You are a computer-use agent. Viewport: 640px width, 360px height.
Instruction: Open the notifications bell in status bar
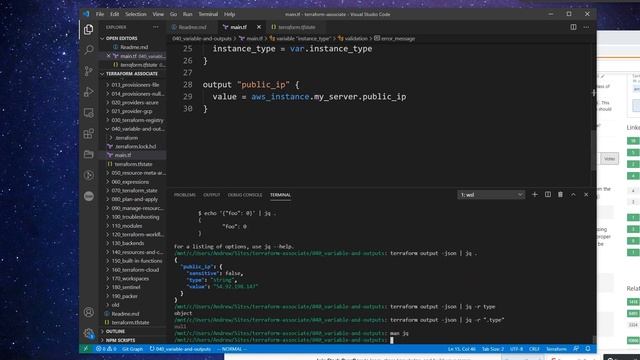click(588, 349)
